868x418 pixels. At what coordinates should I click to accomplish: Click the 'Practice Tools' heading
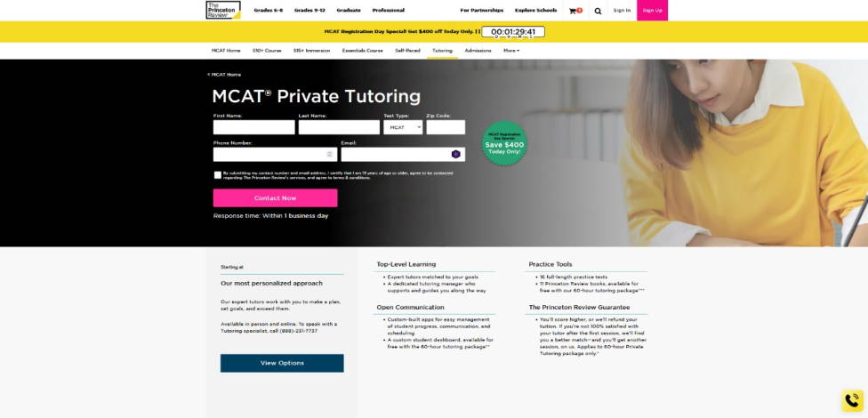click(551, 265)
